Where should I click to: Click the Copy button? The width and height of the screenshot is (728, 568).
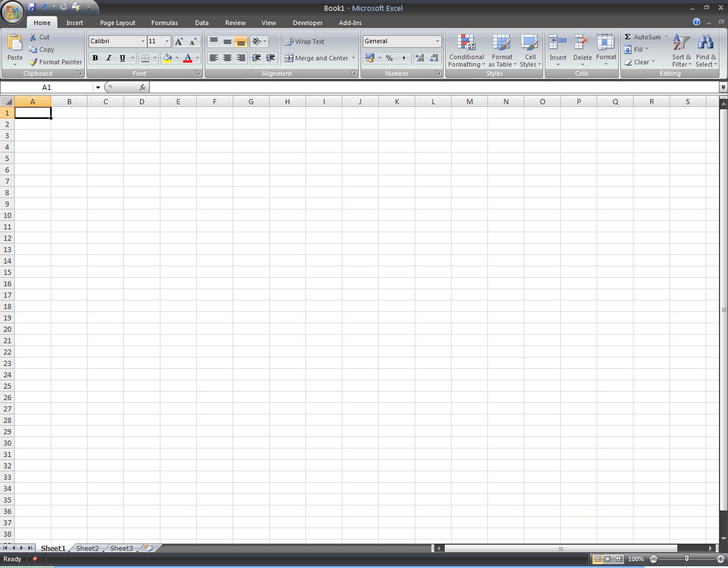click(42, 50)
